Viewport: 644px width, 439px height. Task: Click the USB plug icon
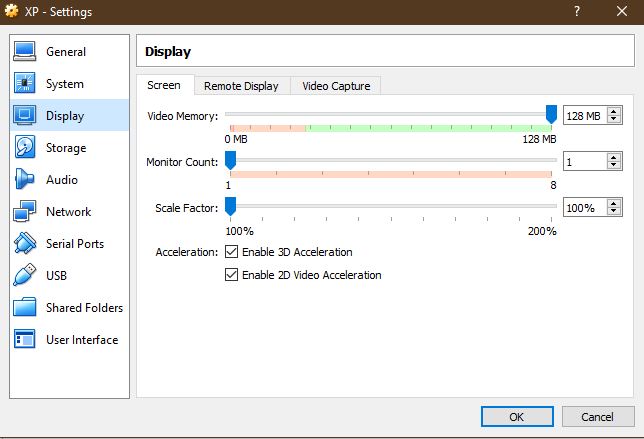click(25, 275)
